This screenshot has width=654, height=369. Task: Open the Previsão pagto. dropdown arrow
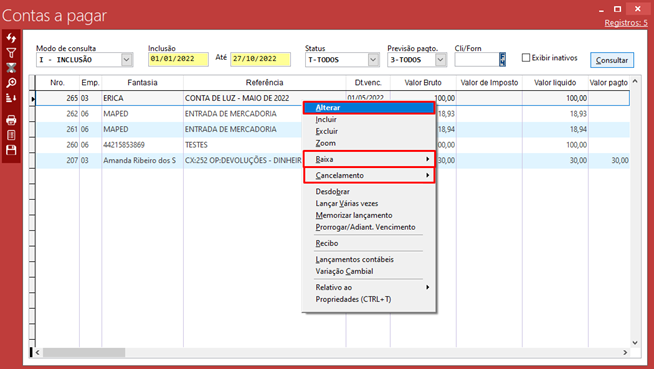pos(440,60)
